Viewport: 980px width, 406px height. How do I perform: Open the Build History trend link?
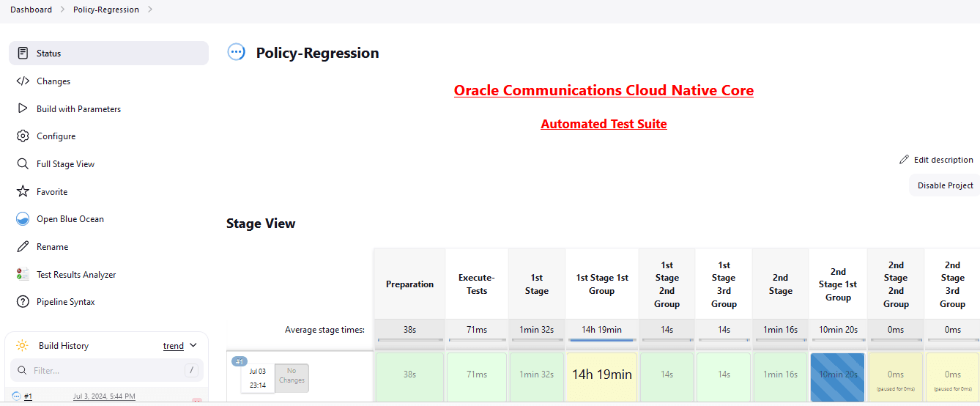[174, 346]
